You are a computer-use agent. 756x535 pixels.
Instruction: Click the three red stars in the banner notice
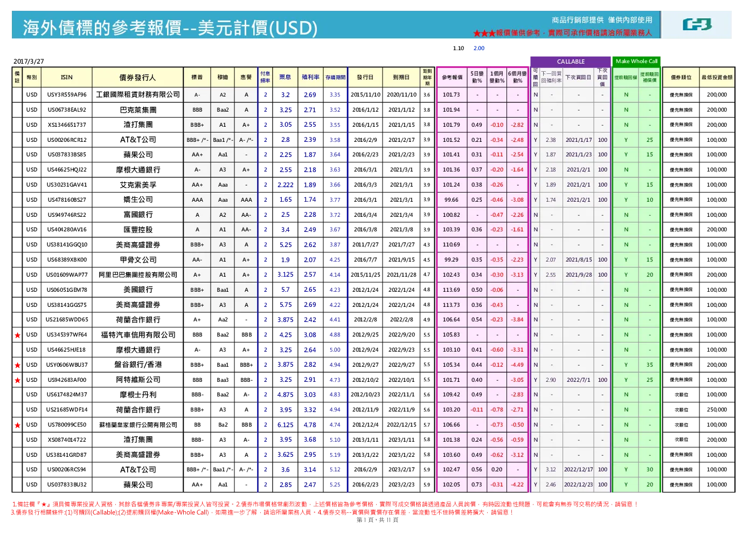click(x=484, y=33)
